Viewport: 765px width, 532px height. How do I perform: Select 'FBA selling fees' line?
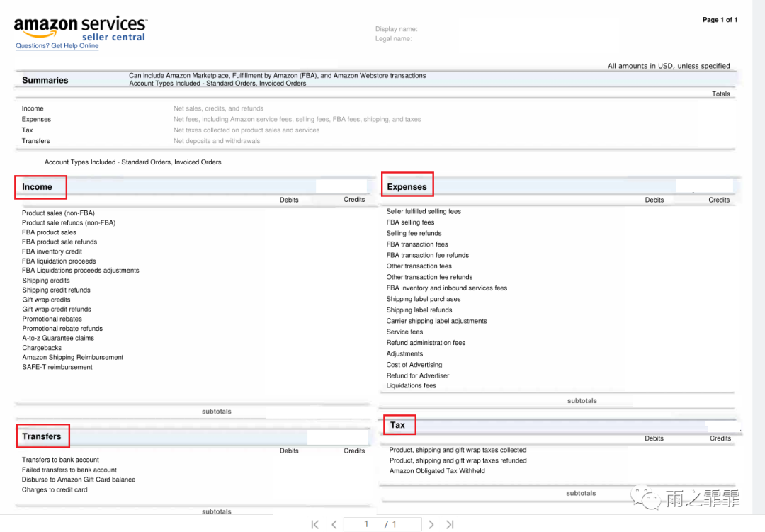[410, 222]
